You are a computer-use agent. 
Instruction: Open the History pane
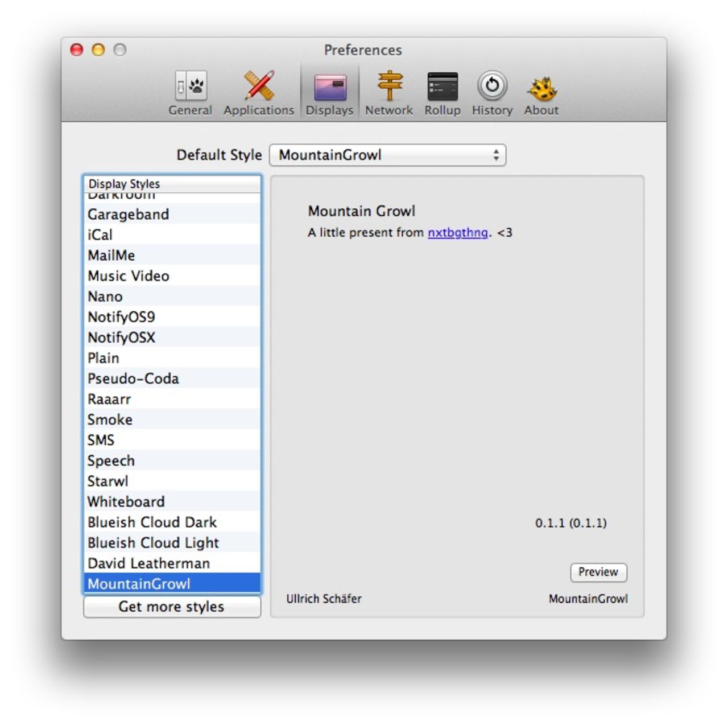[491, 91]
